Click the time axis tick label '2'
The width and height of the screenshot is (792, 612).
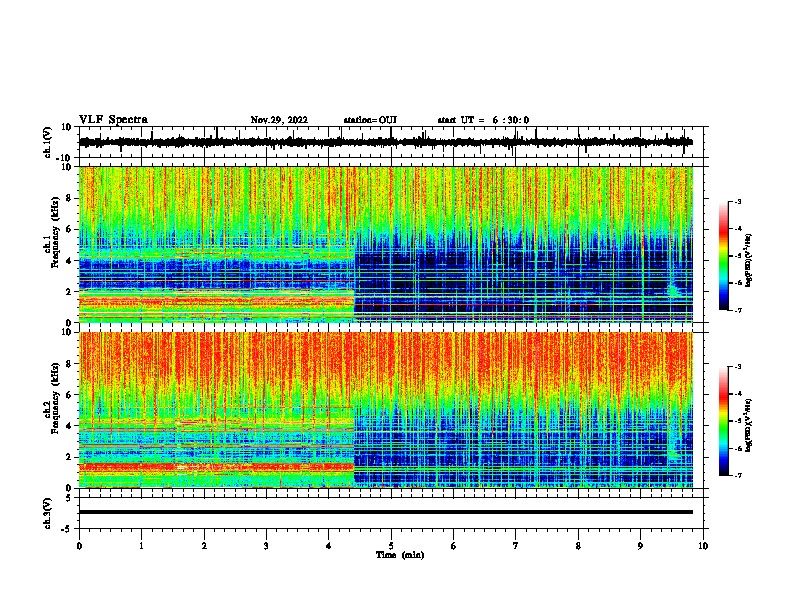204,546
